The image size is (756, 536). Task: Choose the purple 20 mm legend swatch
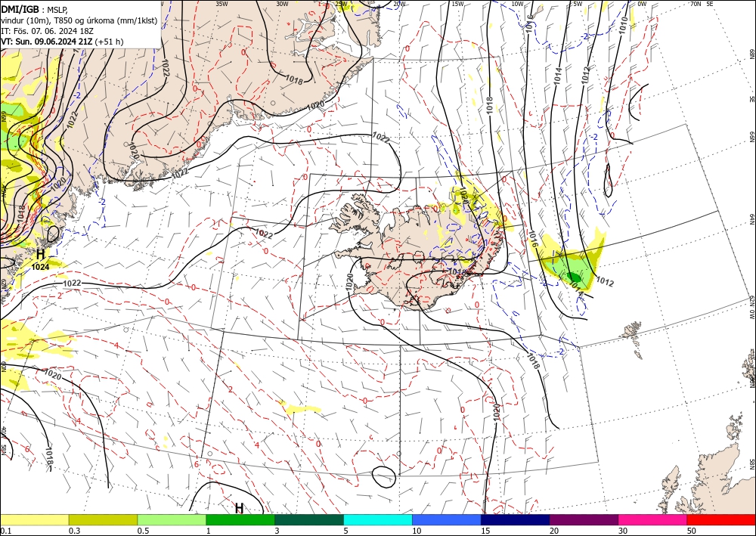coord(584,519)
